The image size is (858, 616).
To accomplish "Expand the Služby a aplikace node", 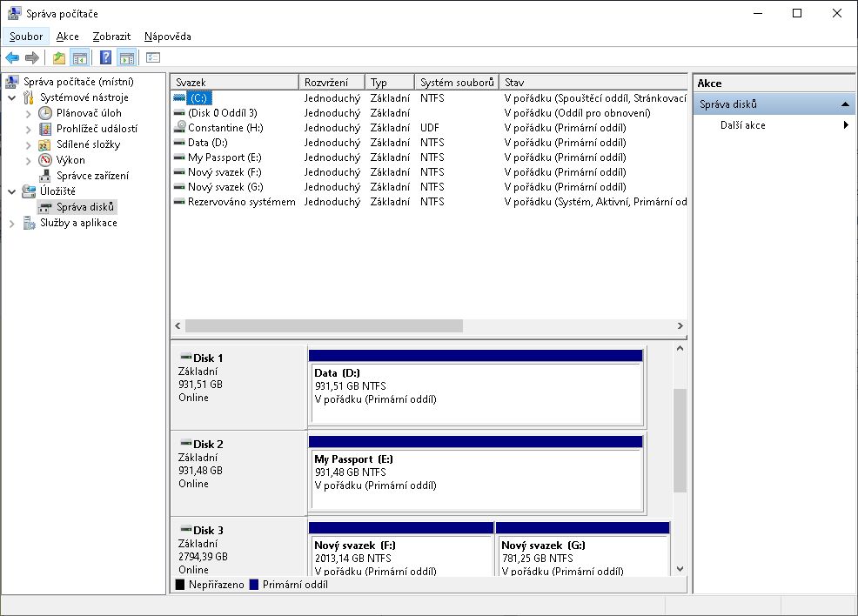I will coord(11,224).
